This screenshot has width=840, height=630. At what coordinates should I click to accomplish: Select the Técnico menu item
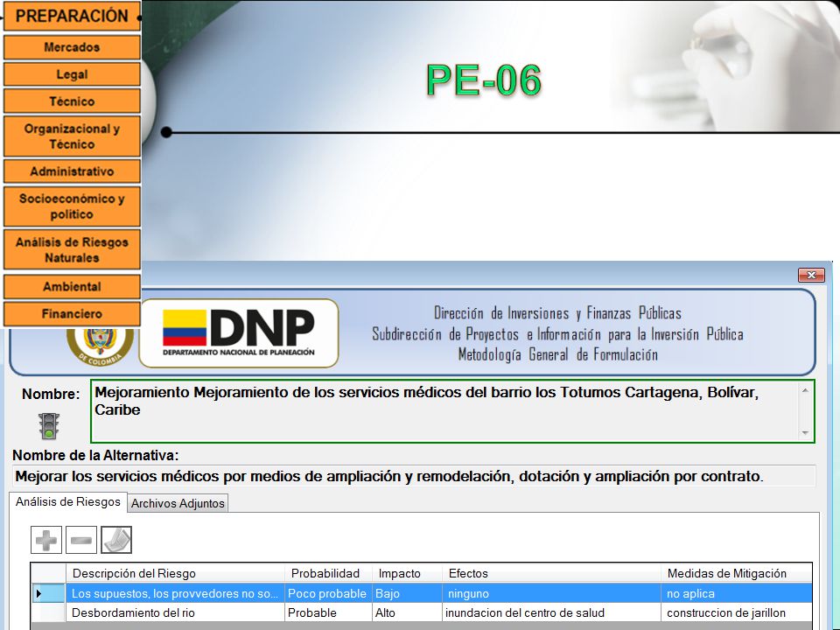point(72,101)
